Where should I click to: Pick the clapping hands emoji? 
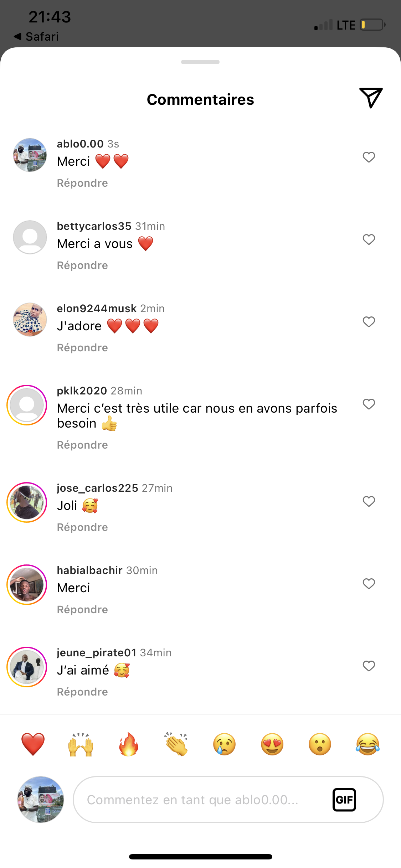pyautogui.click(x=176, y=744)
